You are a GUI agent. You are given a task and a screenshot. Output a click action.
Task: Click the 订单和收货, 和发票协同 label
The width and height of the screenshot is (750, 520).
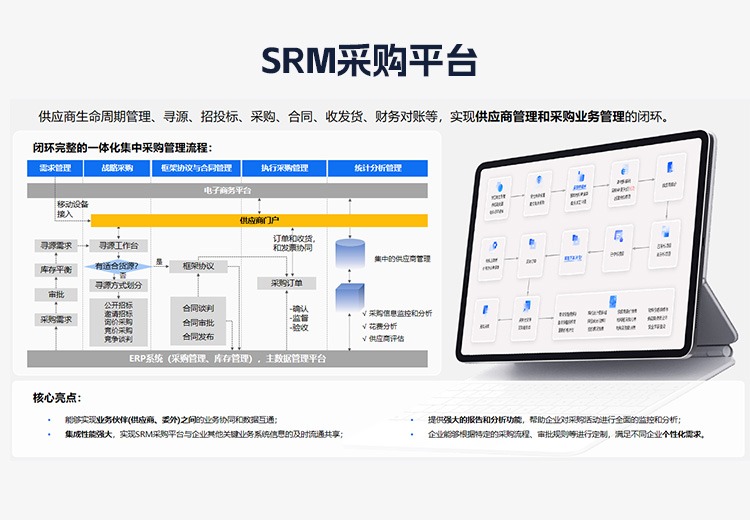pyautogui.click(x=294, y=243)
